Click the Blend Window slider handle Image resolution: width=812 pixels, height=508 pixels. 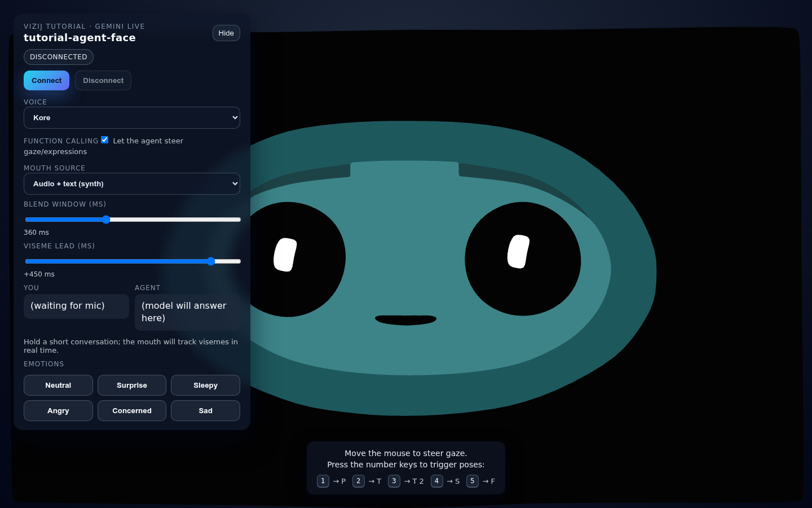point(106,220)
